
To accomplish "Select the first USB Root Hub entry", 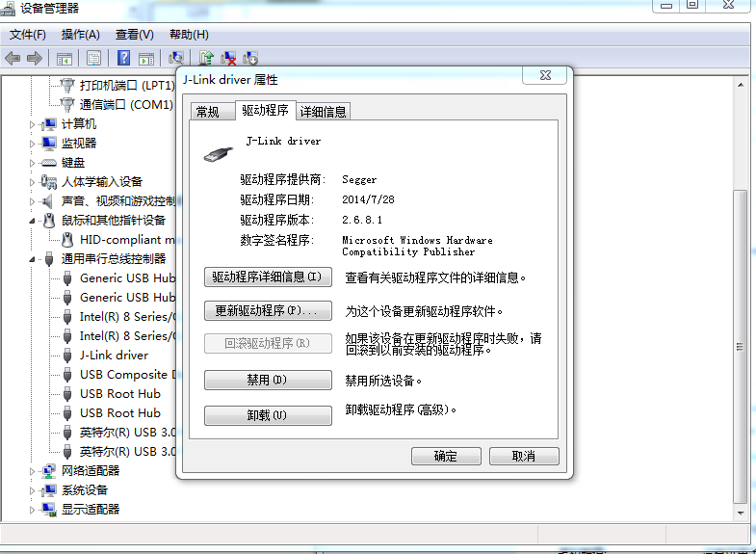I will [x=120, y=394].
